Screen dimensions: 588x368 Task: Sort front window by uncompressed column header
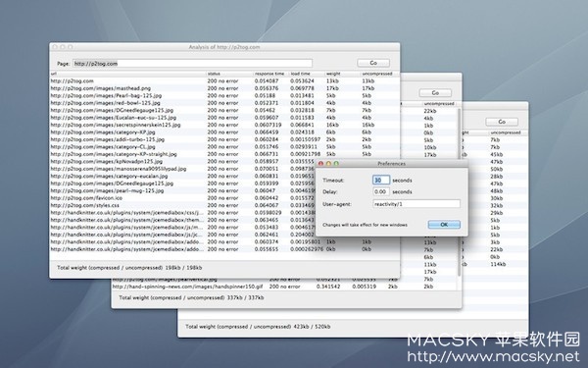(379, 74)
